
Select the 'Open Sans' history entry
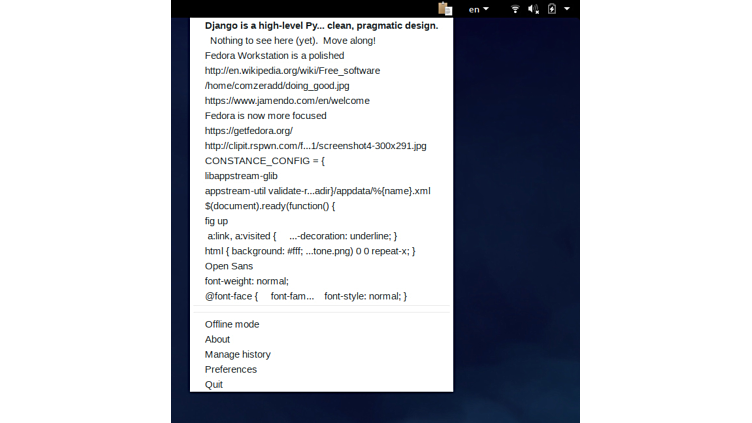pos(228,266)
